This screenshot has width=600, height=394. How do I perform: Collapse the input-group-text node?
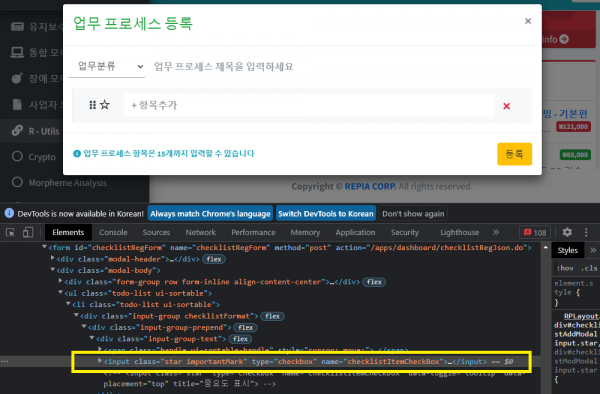(92, 338)
